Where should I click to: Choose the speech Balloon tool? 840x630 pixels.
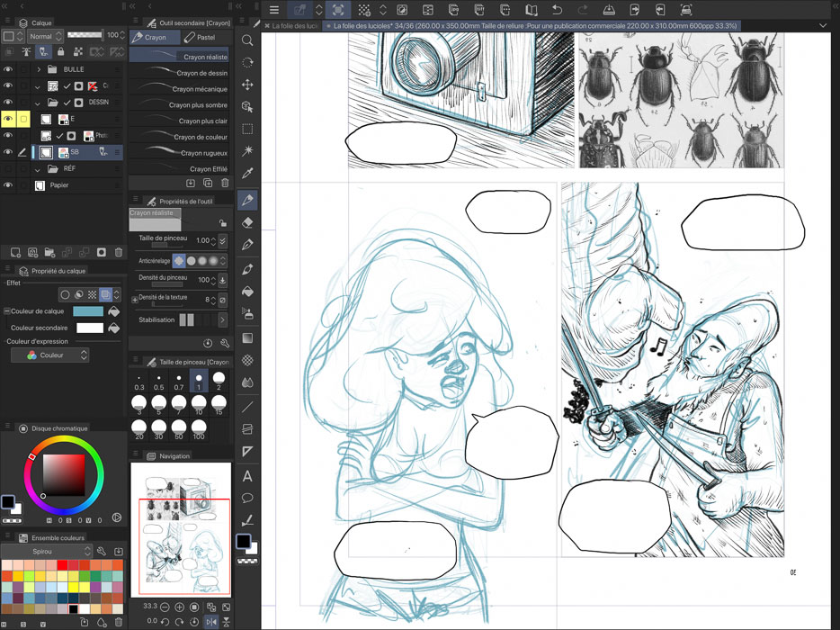click(247, 498)
